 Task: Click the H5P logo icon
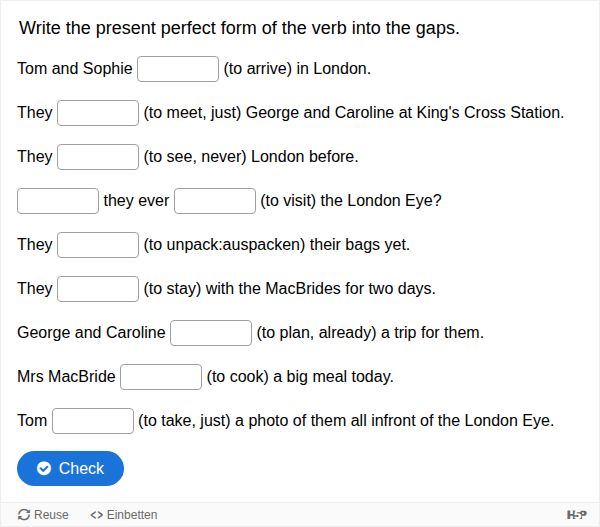576,514
